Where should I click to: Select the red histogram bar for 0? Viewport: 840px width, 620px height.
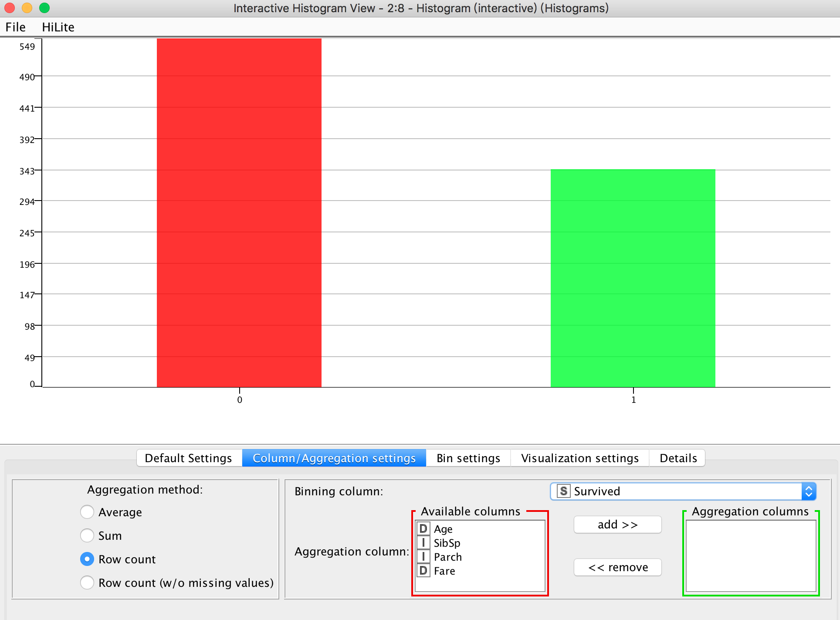[x=239, y=213]
